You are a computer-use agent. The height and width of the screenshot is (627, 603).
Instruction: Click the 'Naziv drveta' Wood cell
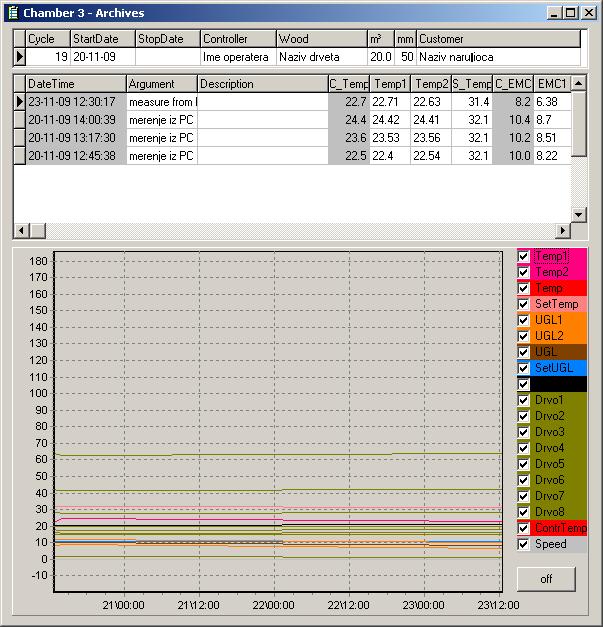click(x=322, y=57)
